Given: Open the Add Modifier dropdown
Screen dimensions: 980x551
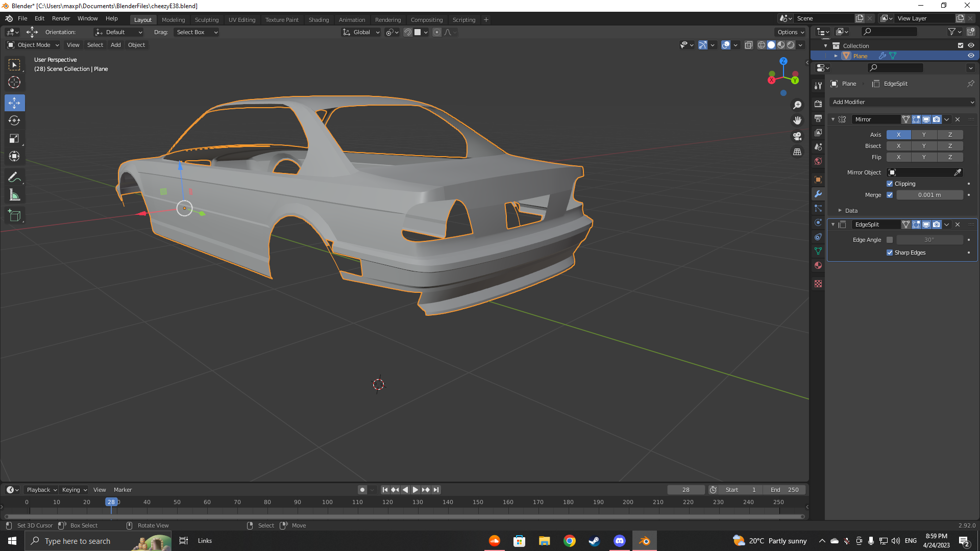Looking at the screenshot, I should [902, 102].
